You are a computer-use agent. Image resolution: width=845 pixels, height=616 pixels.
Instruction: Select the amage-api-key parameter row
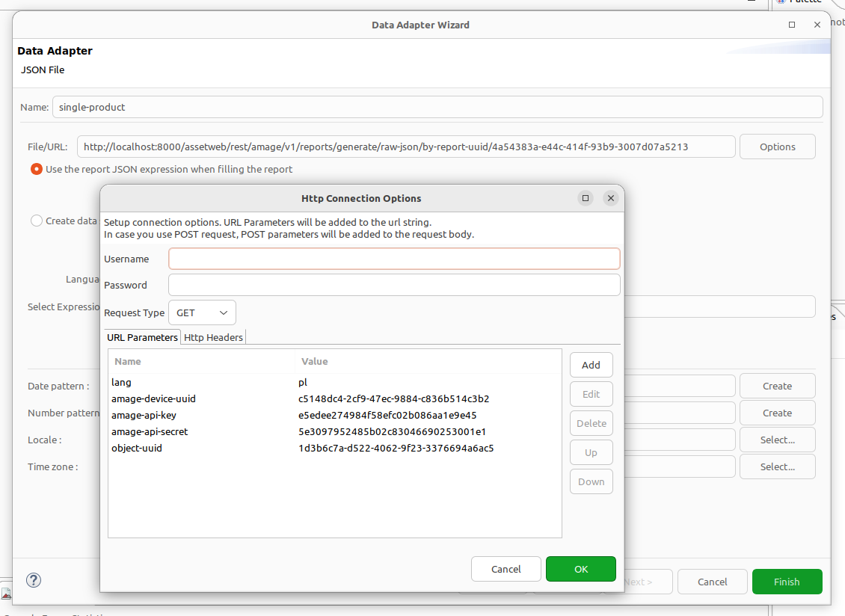click(299, 415)
